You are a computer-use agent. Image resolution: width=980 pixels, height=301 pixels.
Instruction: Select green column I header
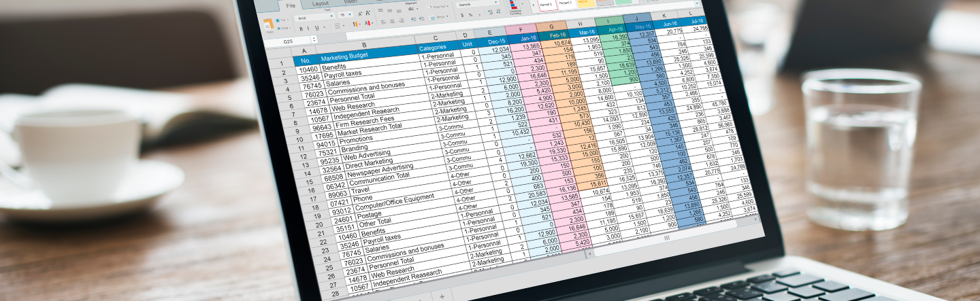[x=610, y=22]
